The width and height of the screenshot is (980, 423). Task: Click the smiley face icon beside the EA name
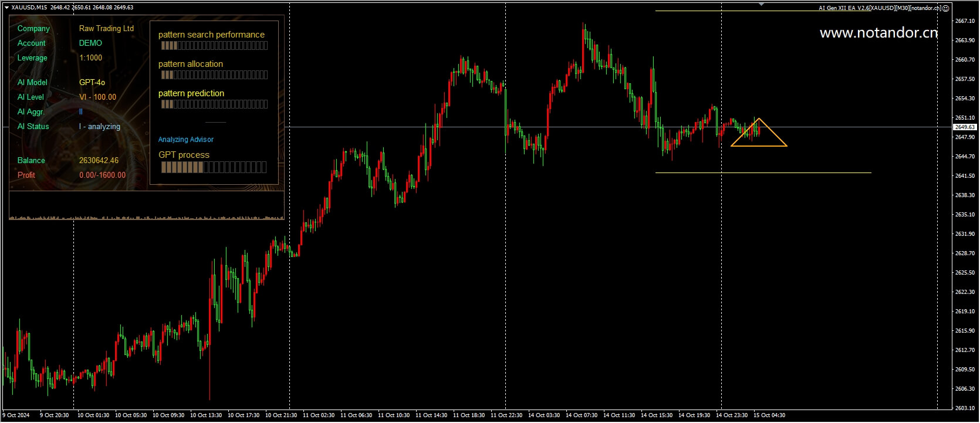tap(945, 8)
